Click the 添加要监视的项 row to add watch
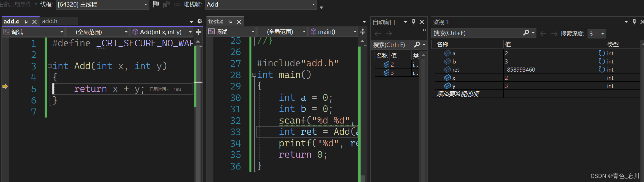Image resolution: width=644 pixels, height=182 pixels. [458, 94]
